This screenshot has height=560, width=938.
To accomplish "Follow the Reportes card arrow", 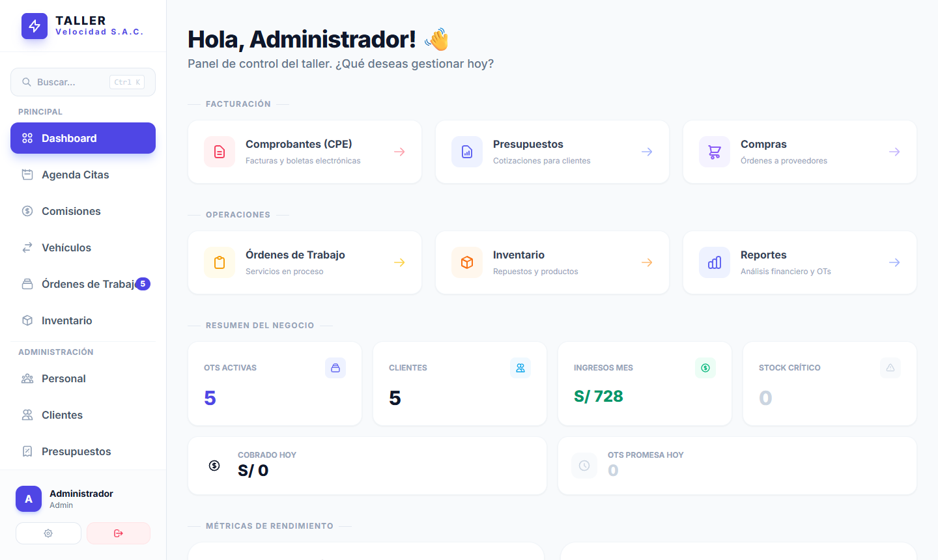I will click(894, 262).
